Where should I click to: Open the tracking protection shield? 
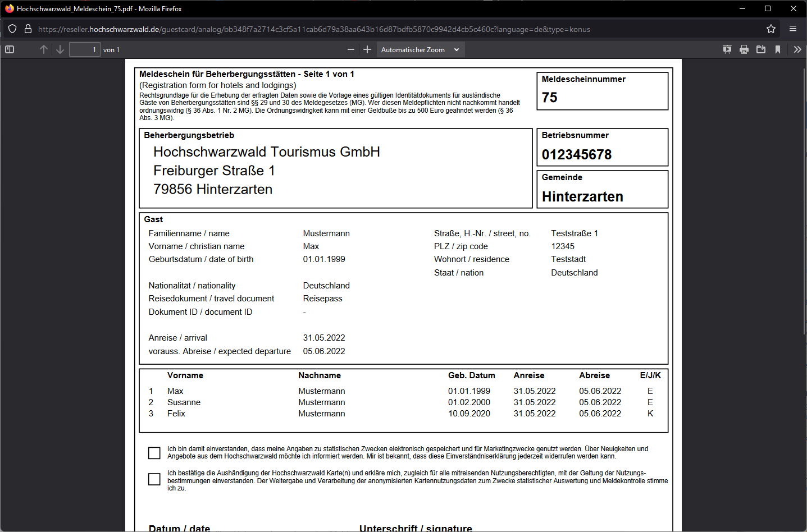tap(12, 29)
